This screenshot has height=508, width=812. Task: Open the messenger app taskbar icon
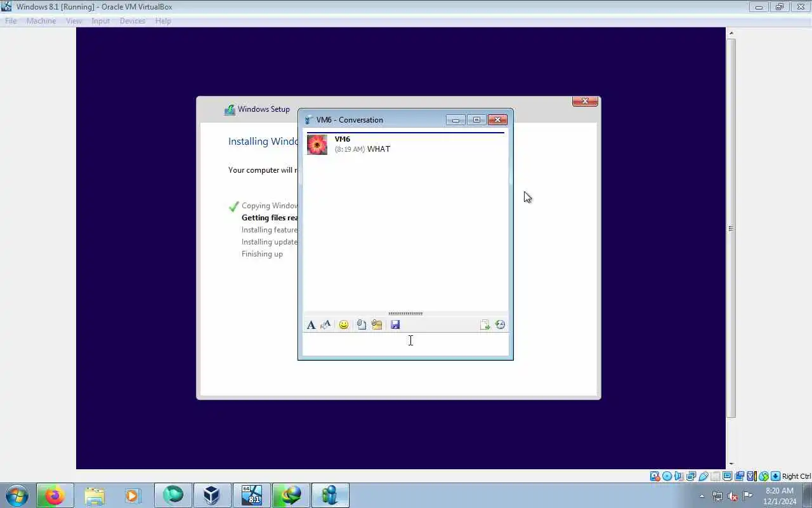330,495
